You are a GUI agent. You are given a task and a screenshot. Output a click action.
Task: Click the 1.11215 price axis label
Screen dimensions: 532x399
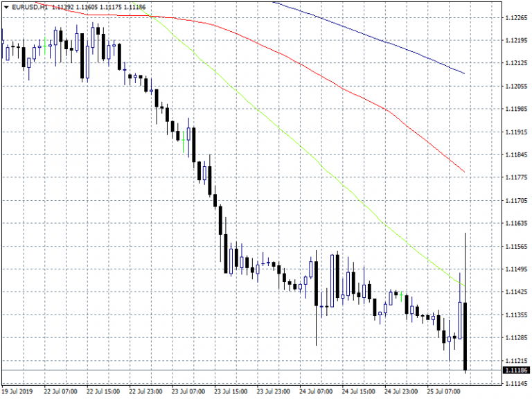pyautogui.click(x=514, y=361)
